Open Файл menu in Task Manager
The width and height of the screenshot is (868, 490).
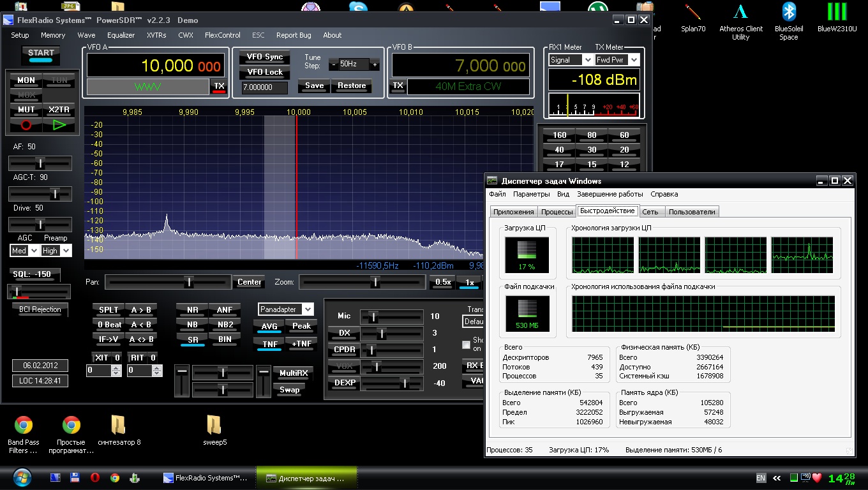point(497,194)
